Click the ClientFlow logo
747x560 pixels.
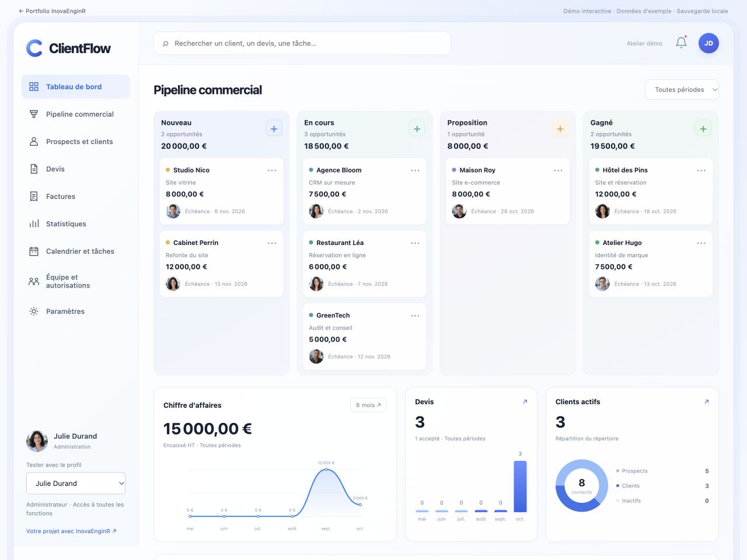pyautogui.click(x=69, y=48)
